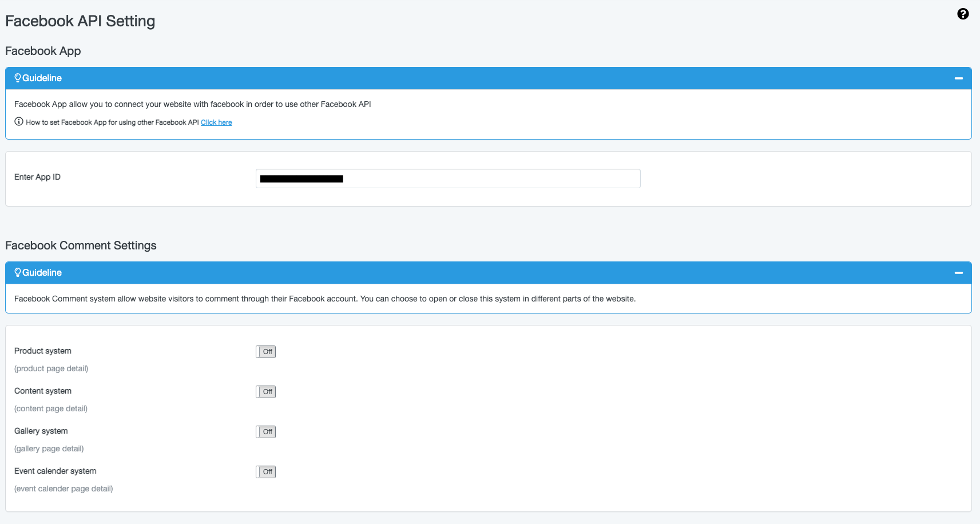Enable the Product system toggle
Viewport: 980px width, 524px height.
coord(265,351)
